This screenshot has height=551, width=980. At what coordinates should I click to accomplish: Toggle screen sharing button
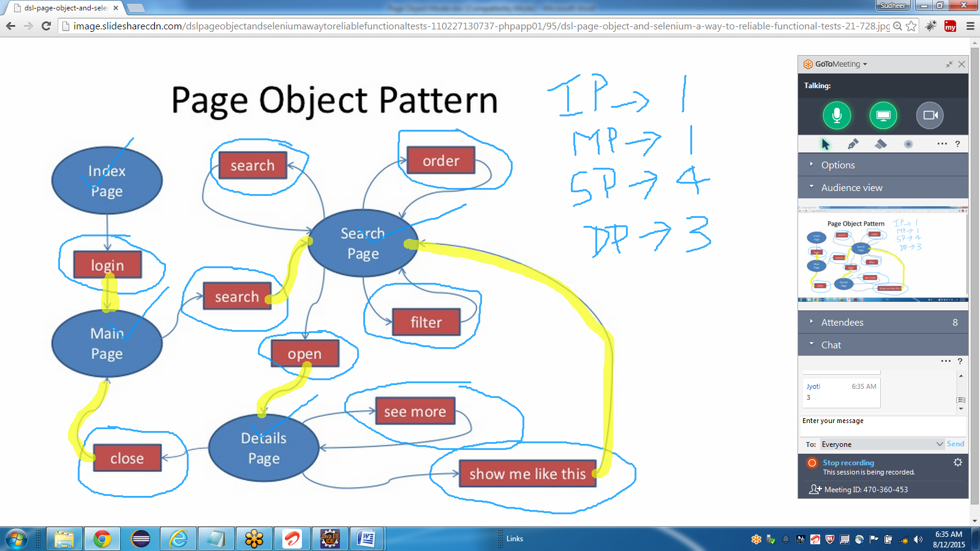click(x=883, y=115)
